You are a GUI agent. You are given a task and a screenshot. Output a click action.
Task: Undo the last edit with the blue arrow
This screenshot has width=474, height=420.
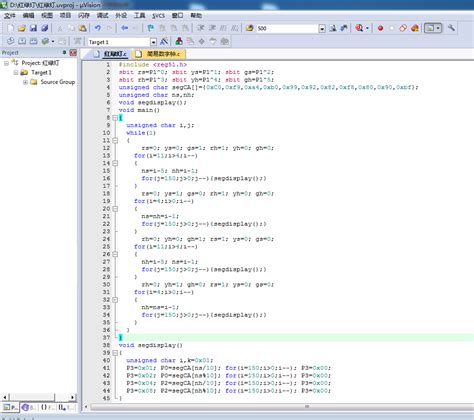pos(97,28)
